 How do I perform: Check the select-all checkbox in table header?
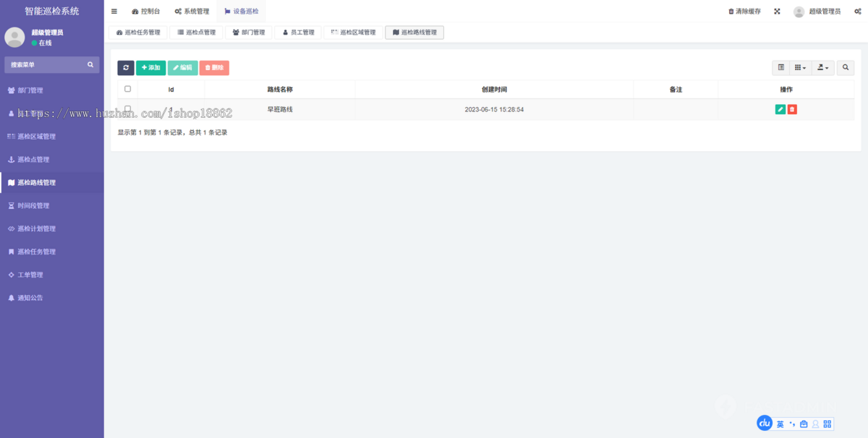(x=127, y=89)
